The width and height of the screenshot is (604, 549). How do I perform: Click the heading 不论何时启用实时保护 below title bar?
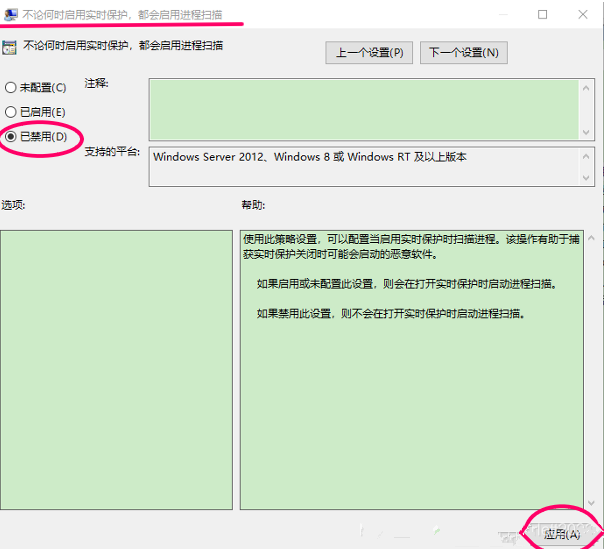tap(123, 45)
